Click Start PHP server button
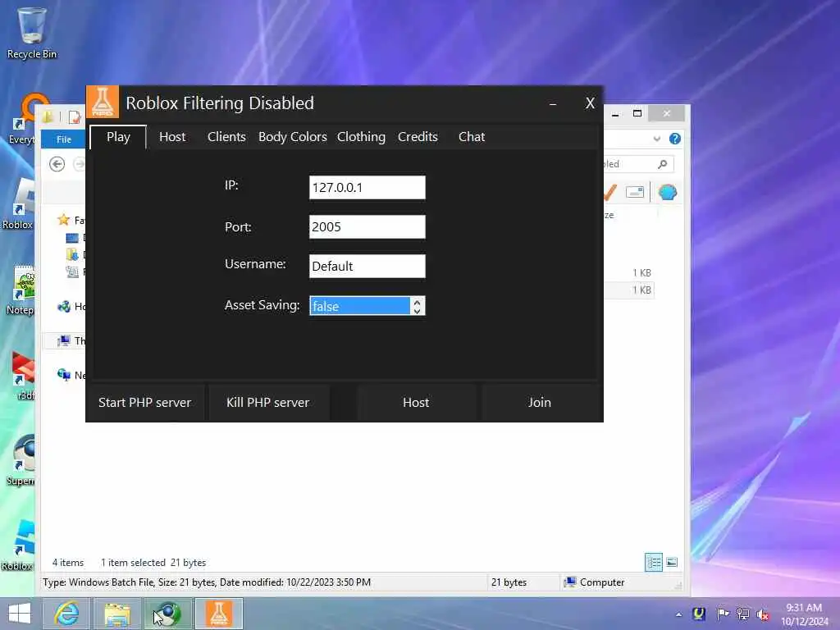The height and width of the screenshot is (630, 840). pos(144,402)
